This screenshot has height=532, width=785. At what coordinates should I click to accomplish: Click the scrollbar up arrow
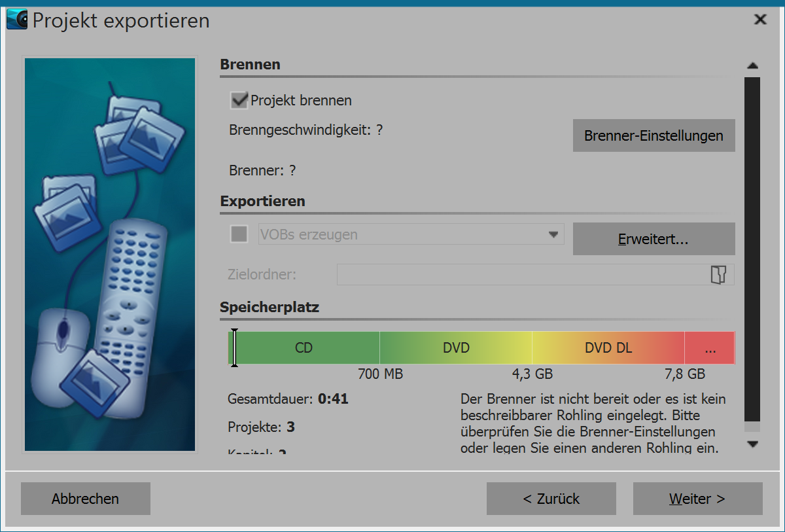(x=753, y=65)
